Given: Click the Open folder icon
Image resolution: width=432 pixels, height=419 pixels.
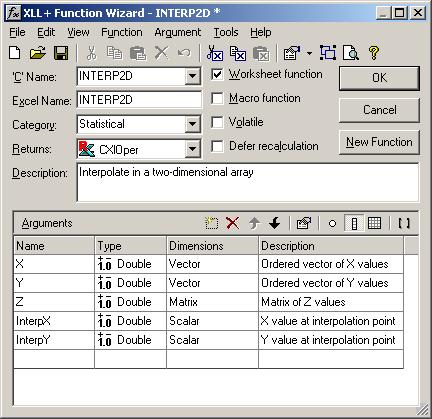Looking at the screenshot, I should point(37,53).
